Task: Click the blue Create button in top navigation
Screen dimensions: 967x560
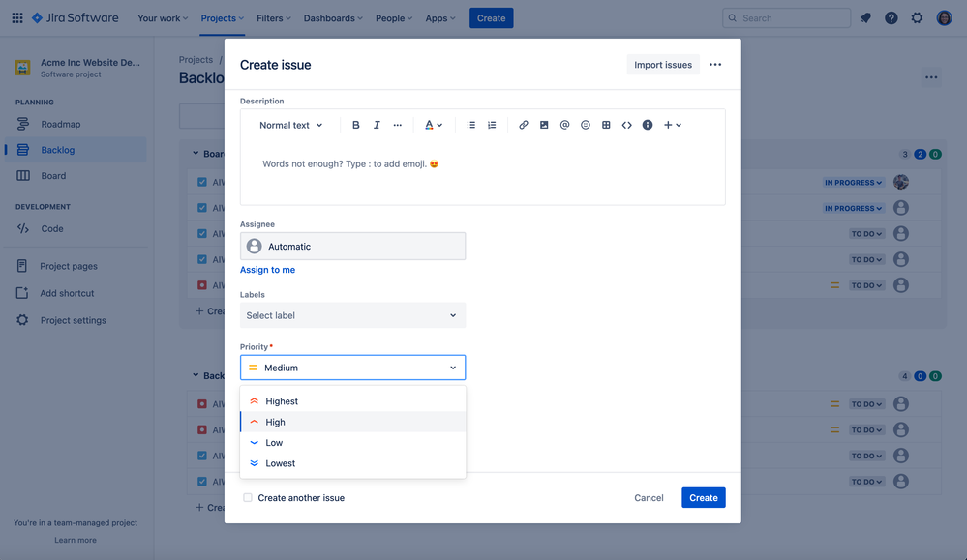Action: [491, 18]
